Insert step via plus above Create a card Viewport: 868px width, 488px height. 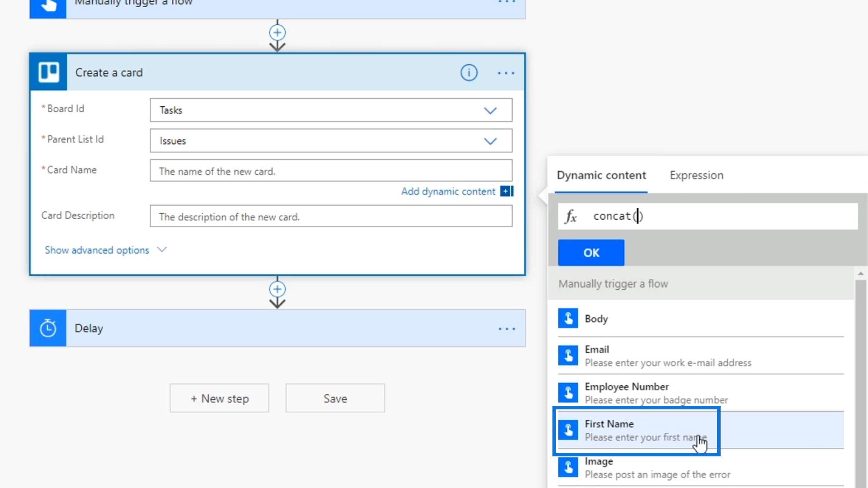pos(277,33)
